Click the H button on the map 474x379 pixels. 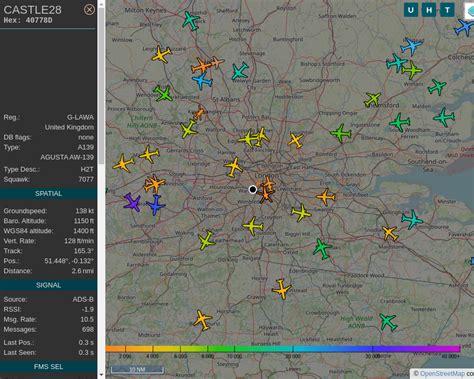pos(429,10)
